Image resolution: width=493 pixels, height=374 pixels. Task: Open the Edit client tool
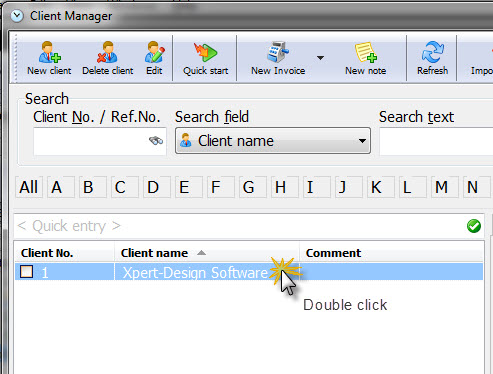pos(154,58)
